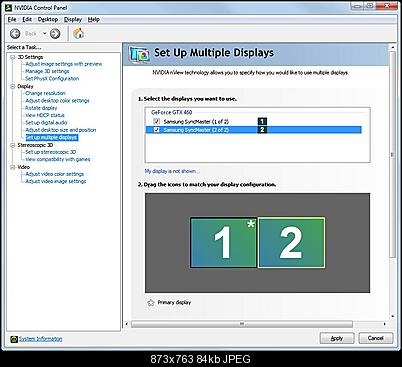The height and width of the screenshot is (367, 402).
Task: Click the vertical scrollbar thumb in main panel
Action: pyautogui.click(x=392, y=154)
